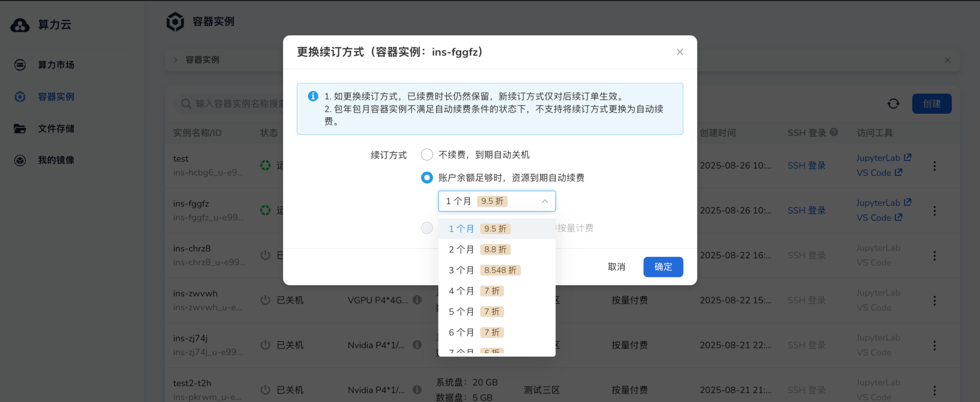Open 文件存储 in the sidebar
This screenshot has height=402, width=980.
[56, 128]
